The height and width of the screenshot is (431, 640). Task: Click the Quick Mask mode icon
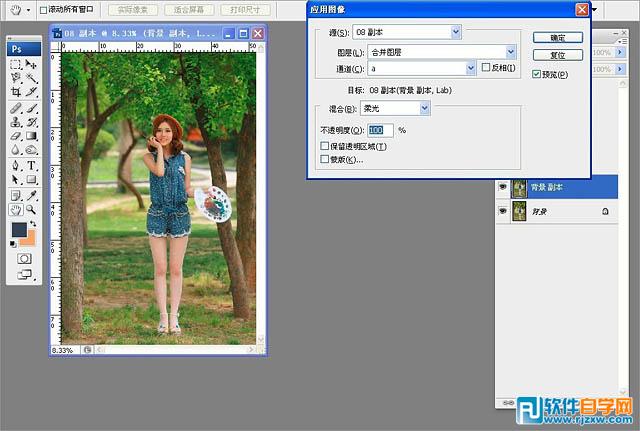[25, 257]
